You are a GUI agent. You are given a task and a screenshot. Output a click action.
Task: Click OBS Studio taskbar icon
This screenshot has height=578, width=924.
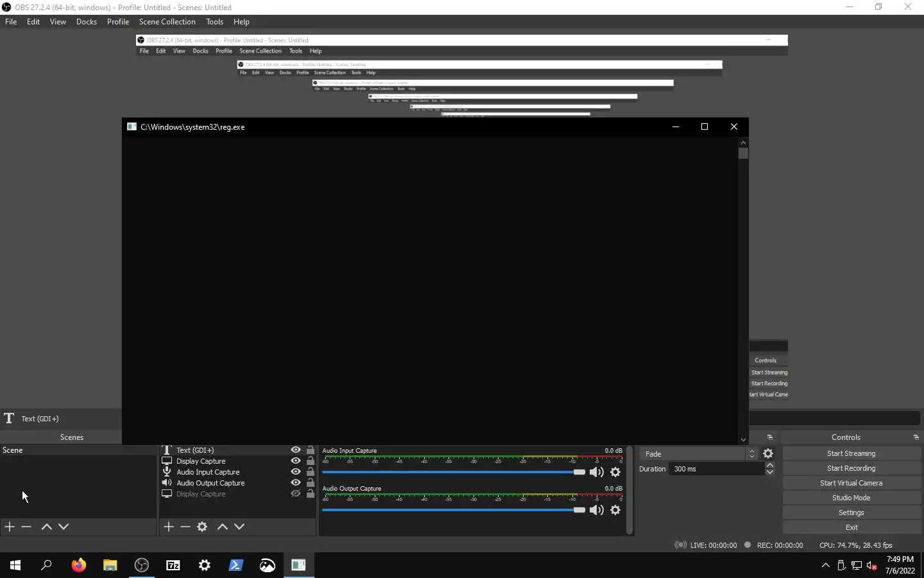click(x=142, y=565)
